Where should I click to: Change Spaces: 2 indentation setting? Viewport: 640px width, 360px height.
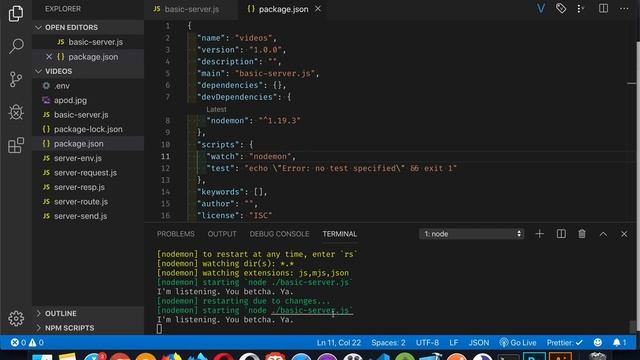388,342
